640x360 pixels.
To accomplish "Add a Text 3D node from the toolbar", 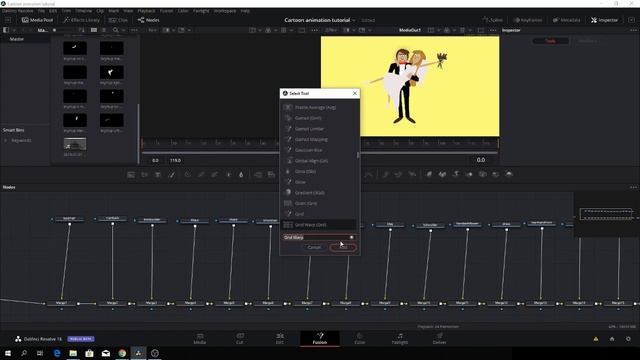I will pyautogui.click(x=456, y=174).
